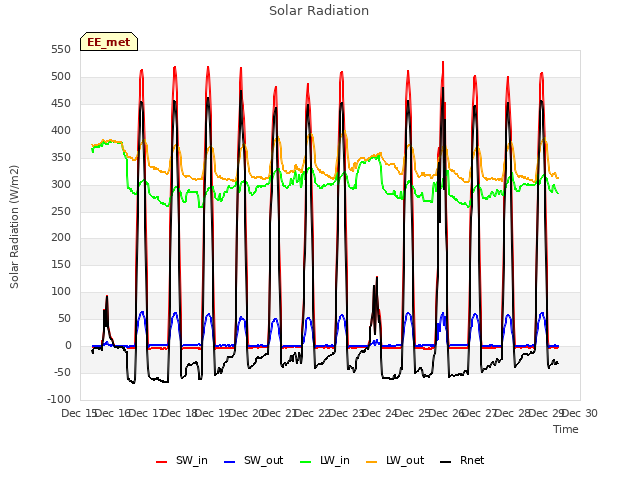Screen dimensions: 640x480
Task: Click the 0 y-axis tick label
Action: (x=68, y=345)
